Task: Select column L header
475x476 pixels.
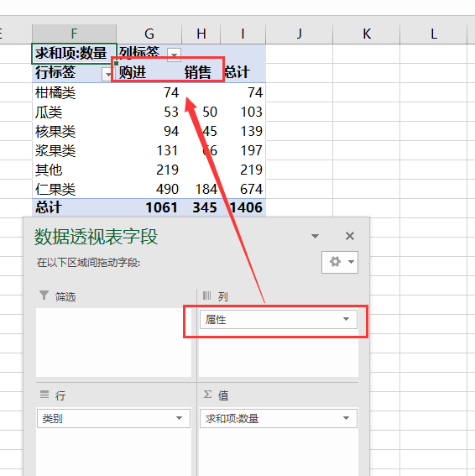Action: 433,34
